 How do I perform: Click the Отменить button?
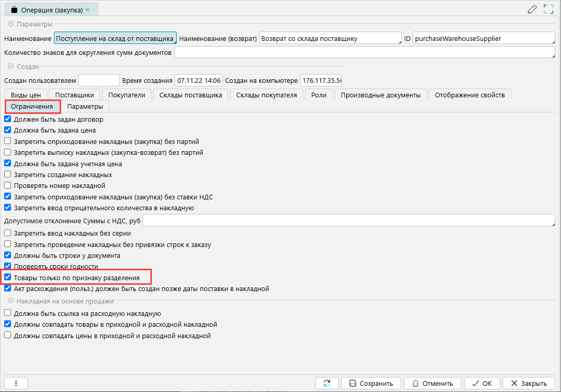[432, 383]
